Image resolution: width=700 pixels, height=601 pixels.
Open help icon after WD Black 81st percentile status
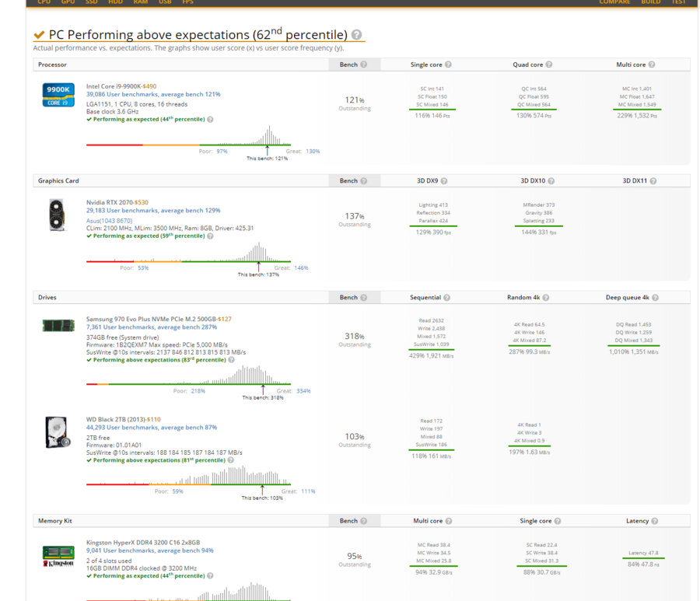coord(231,460)
